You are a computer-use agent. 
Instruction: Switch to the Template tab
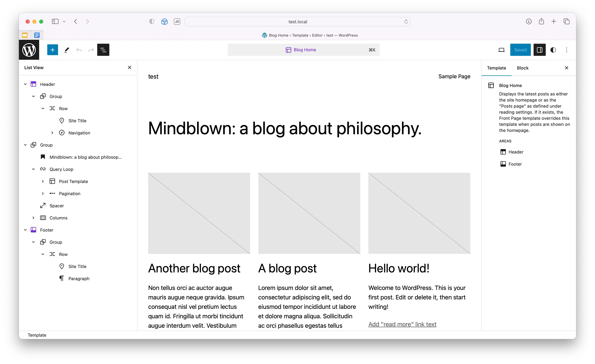[x=496, y=68]
